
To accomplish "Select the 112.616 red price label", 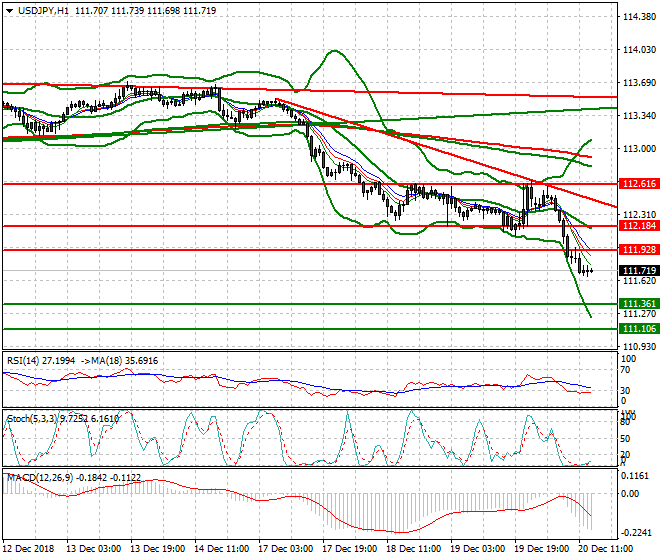I will pyautogui.click(x=638, y=185).
